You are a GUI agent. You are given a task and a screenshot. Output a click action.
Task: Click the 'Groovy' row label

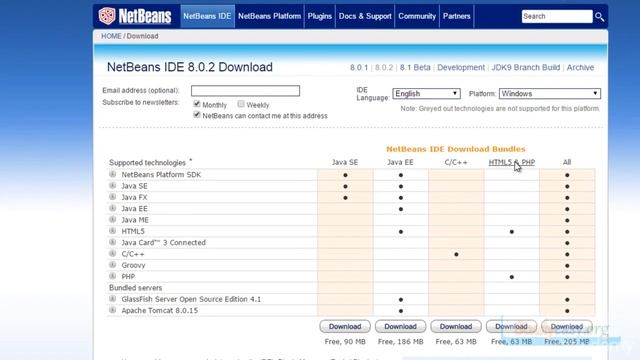tap(133, 265)
